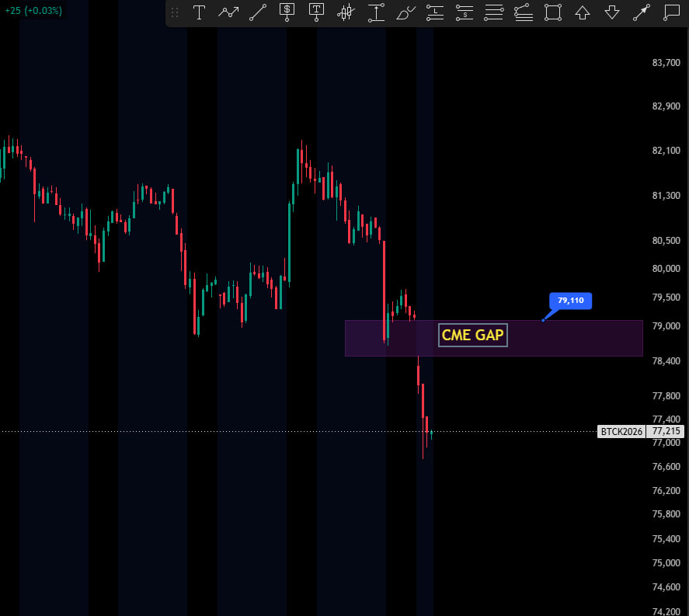Image resolution: width=689 pixels, height=616 pixels.
Task: Click the 76,200 price axis label
Action: pos(666,491)
